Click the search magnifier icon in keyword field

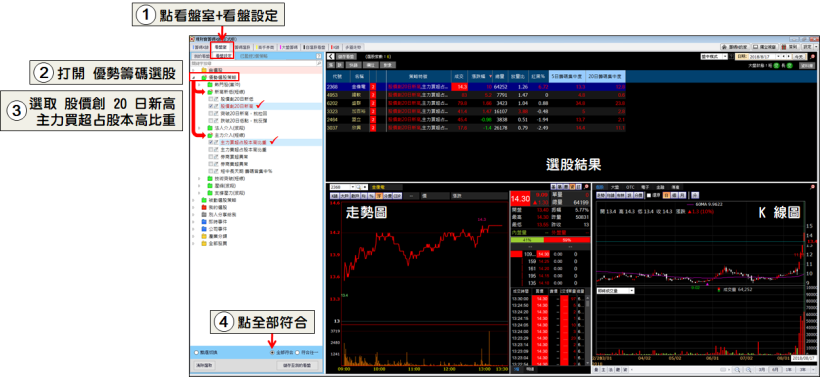click(319, 63)
